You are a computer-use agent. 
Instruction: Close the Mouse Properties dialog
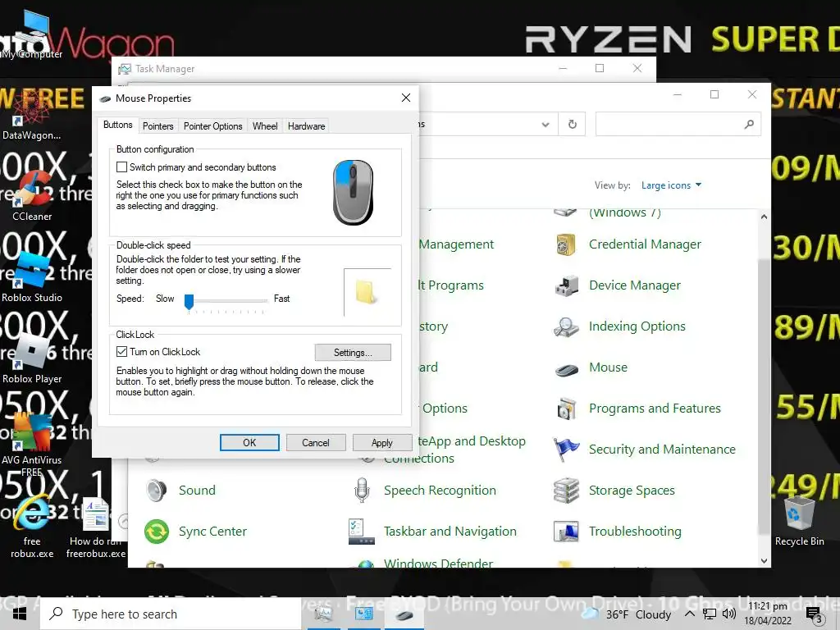pyautogui.click(x=406, y=98)
